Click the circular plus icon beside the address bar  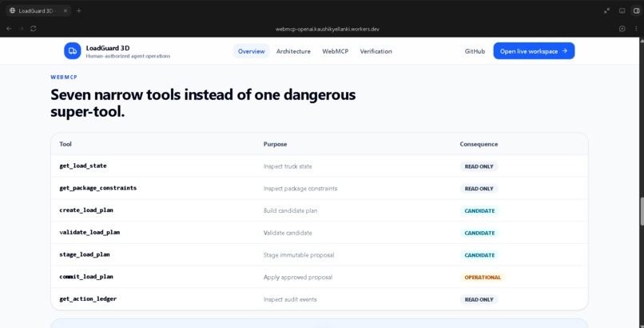(622, 28)
